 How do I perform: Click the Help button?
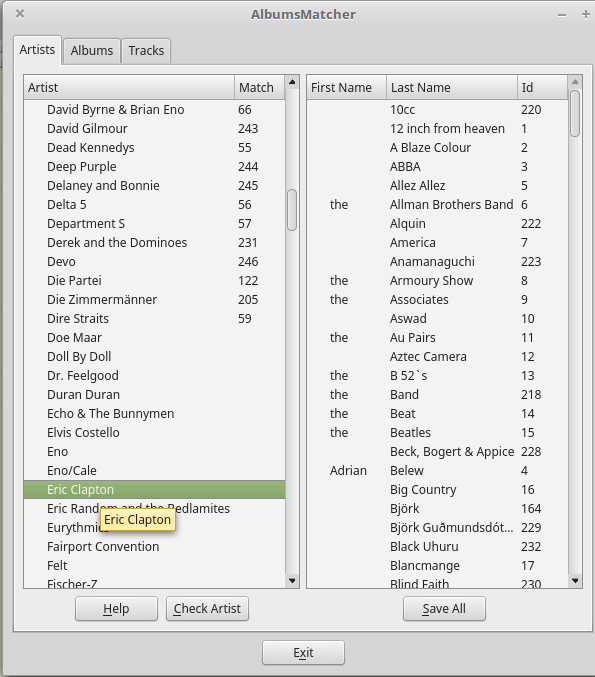pyautogui.click(x=116, y=609)
